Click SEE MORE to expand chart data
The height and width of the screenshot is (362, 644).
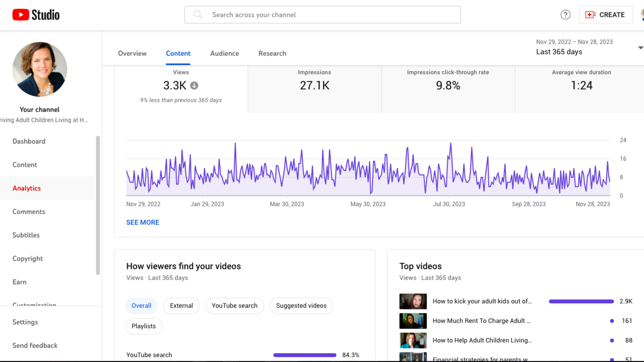pos(142,222)
